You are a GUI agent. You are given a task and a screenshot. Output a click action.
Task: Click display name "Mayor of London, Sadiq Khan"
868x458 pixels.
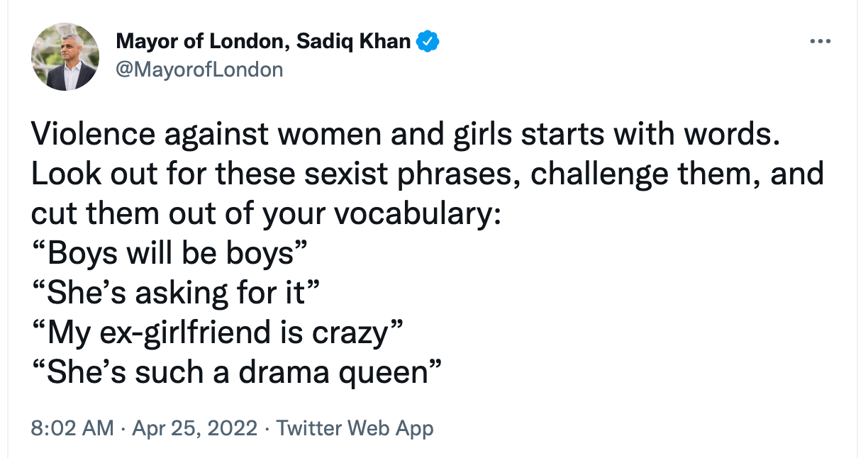pos(263,42)
